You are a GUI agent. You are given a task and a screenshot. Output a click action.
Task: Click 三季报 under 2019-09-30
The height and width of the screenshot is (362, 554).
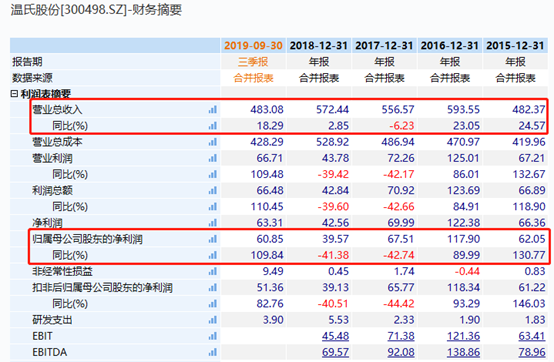click(x=253, y=62)
